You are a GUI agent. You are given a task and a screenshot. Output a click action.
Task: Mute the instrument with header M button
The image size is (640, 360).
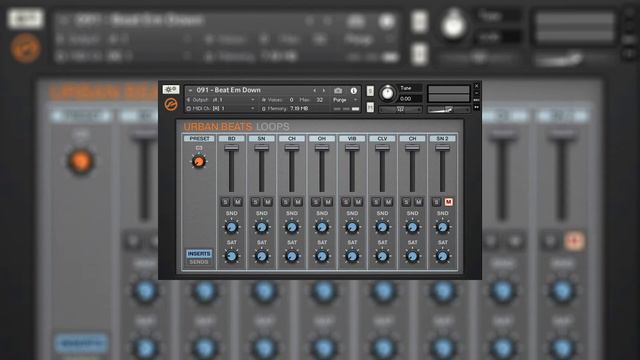tap(370, 107)
